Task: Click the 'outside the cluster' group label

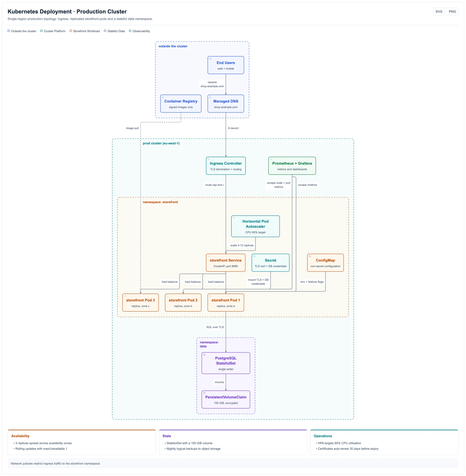Action: [173, 46]
